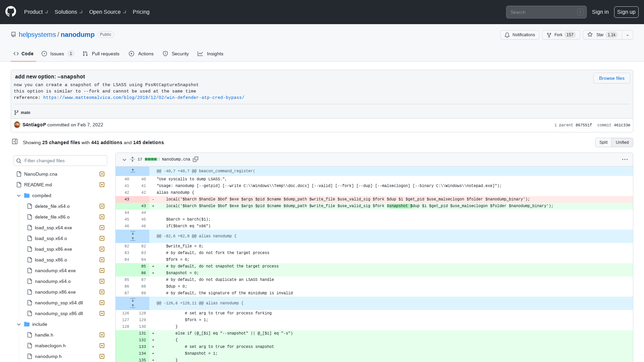Screen dimensions: 644x362
Task: Open the matteomalvica.com reference link
Action: 144,98
